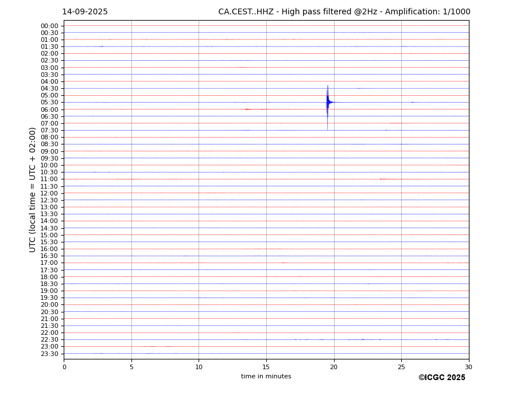Click the 04:30 time label
Image resolution: width=532 pixels, height=399 pixels.
pyautogui.click(x=49, y=89)
